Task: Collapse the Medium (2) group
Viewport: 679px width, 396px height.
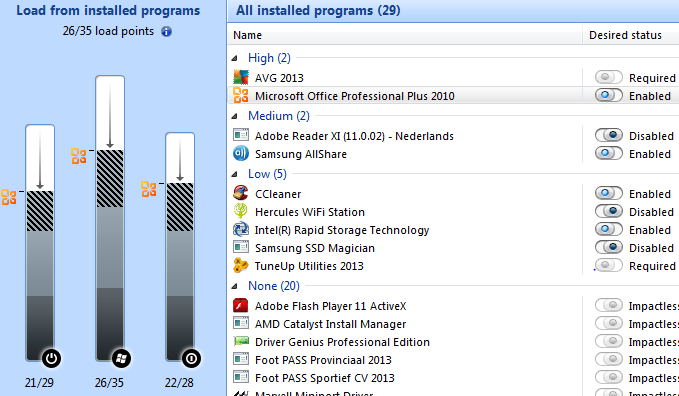Action: coord(235,116)
